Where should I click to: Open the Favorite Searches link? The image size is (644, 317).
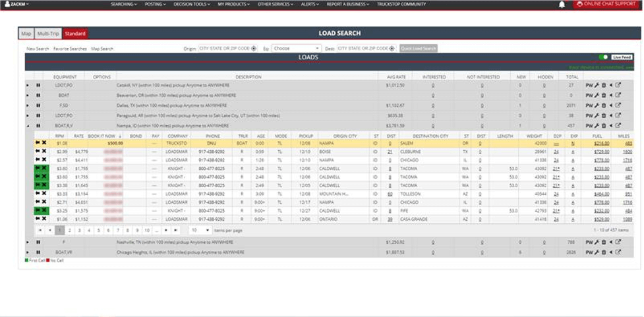click(70, 49)
